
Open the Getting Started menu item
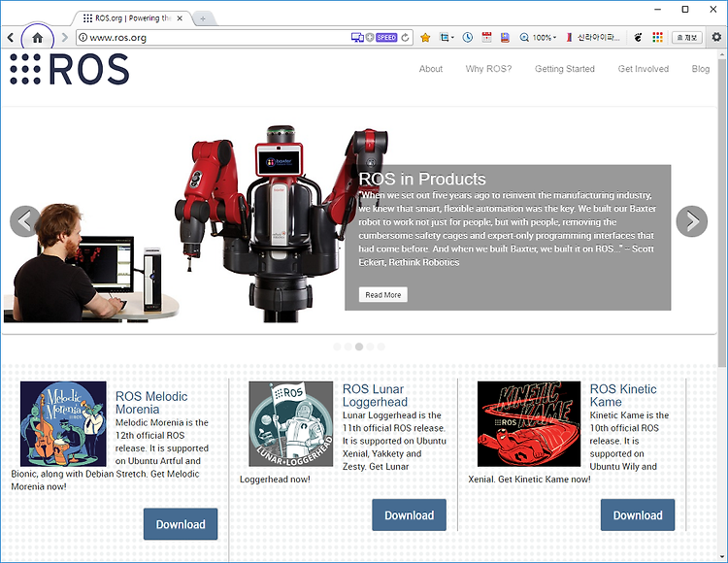pos(565,69)
